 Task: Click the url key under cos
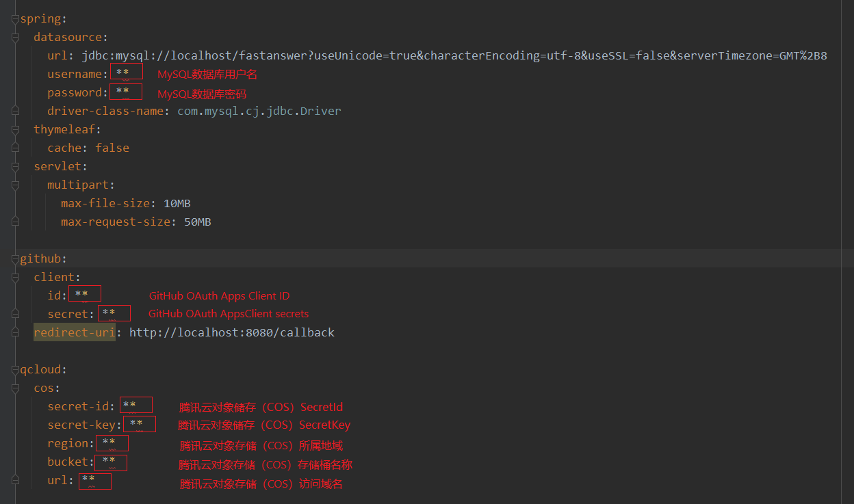57,480
